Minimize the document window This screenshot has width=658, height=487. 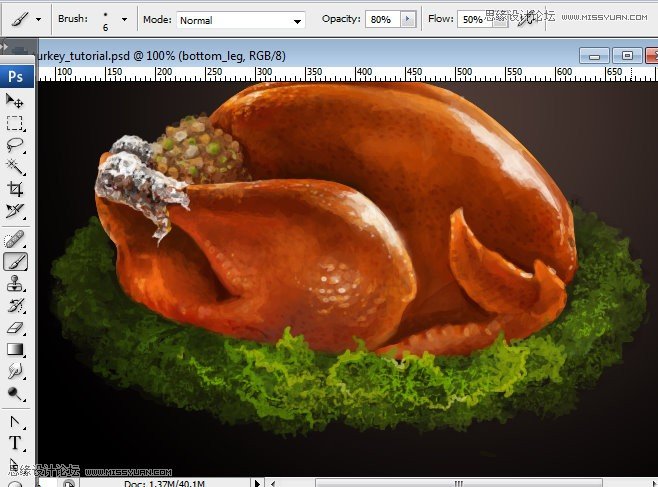pos(594,55)
